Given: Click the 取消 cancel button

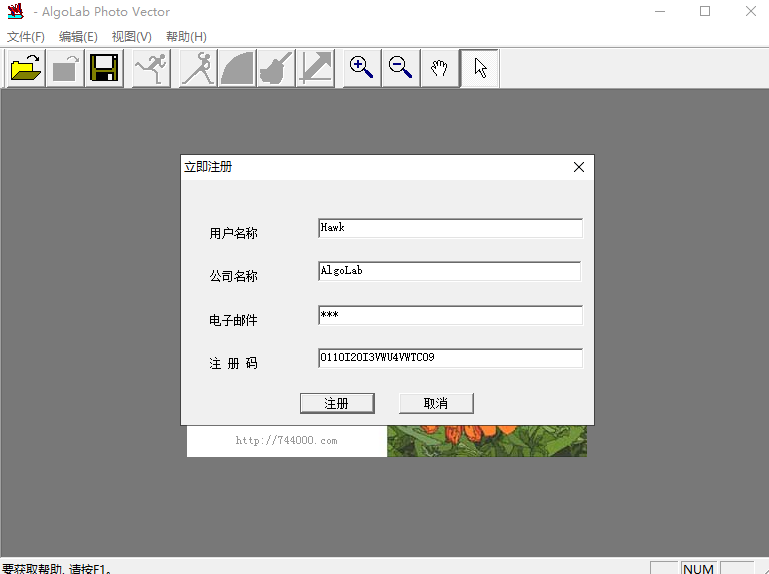Looking at the screenshot, I should [436, 403].
